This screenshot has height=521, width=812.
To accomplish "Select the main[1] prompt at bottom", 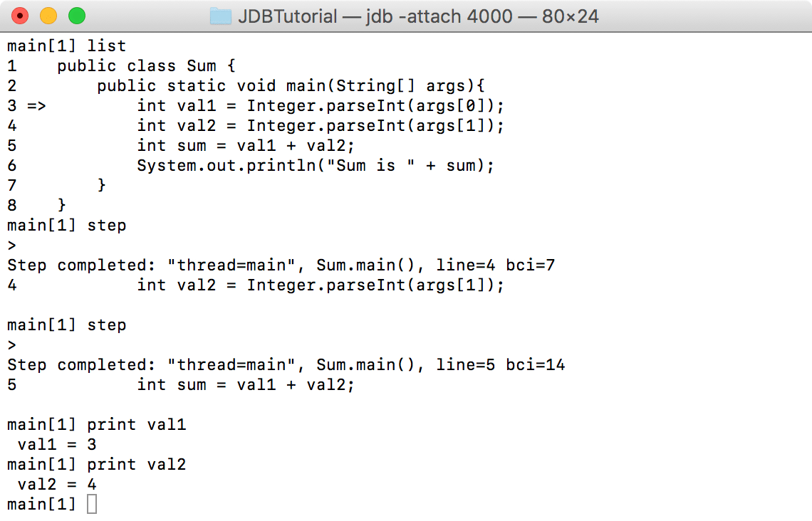I will point(41,504).
